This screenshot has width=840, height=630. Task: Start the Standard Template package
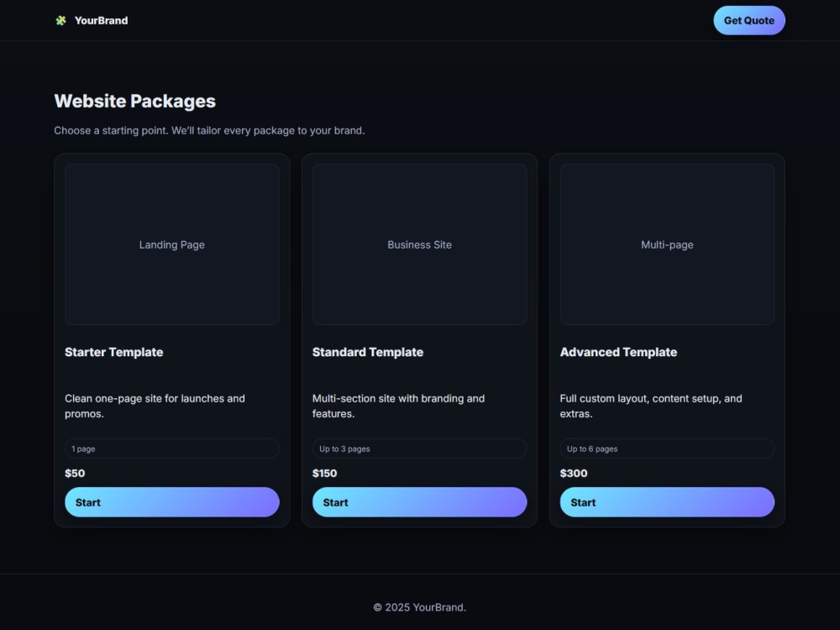tap(419, 502)
